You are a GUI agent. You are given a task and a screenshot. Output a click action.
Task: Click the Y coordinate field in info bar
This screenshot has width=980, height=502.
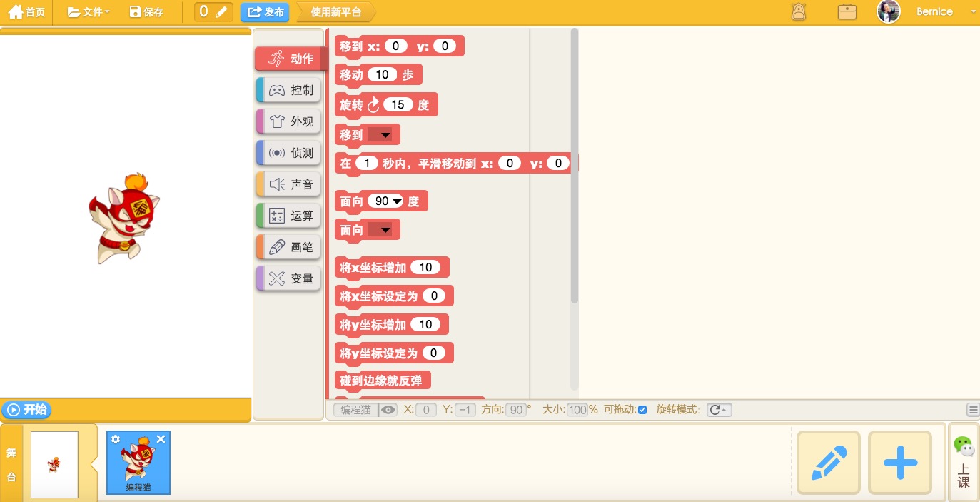(x=465, y=410)
